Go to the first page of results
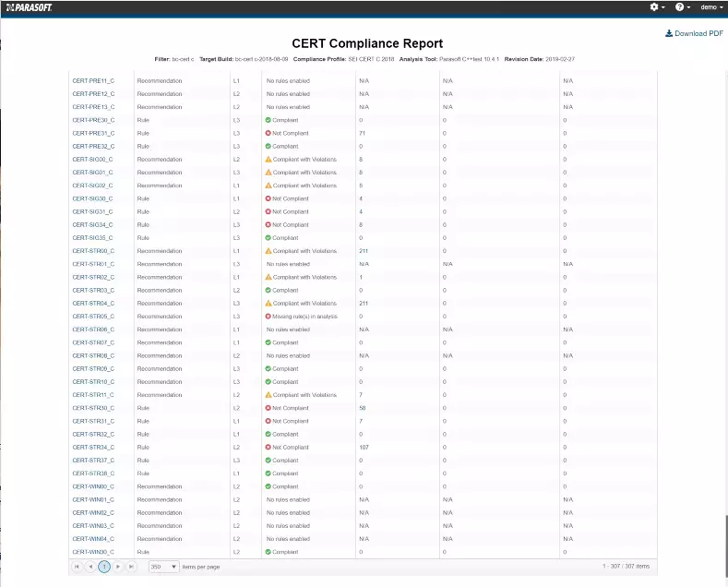This screenshot has height=587, width=728. 77,566
